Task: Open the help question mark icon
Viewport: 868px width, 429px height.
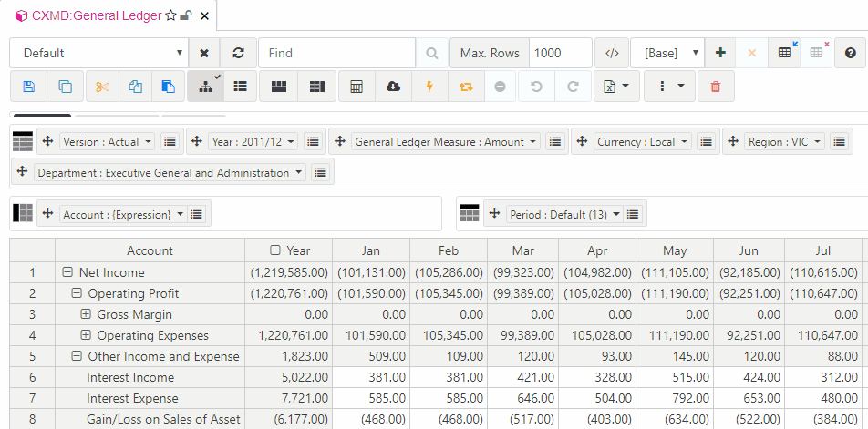Action: click(x=850, y=53)
